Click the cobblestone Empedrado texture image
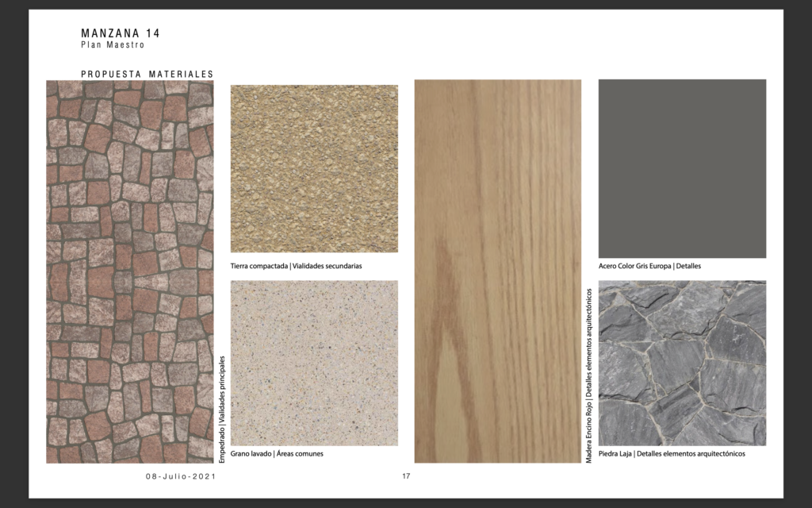The height and width of the screenshot is (508, 812). point(129,271)
